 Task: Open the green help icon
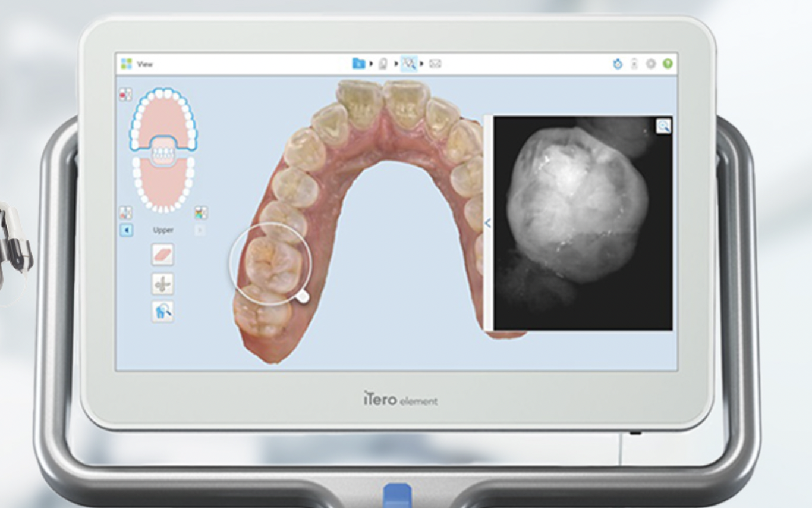click(668, 64)
